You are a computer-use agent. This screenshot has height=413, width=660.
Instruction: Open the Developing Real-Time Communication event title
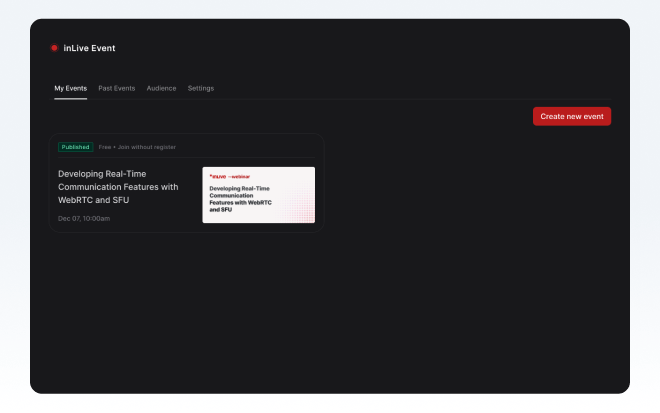118,187
